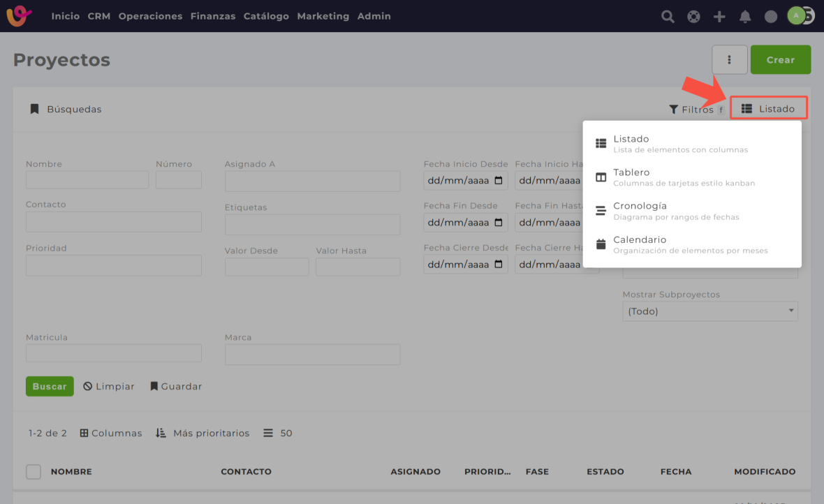Click the three-dot more options button

(729, 60)
